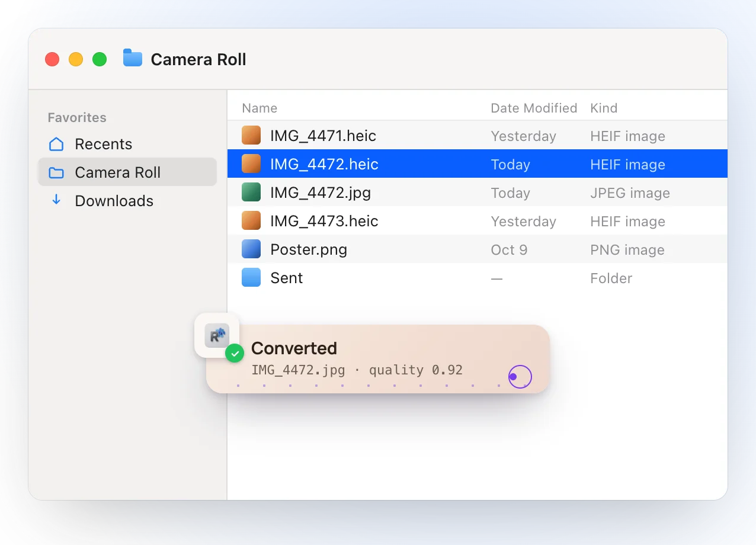Viewport: 756px width, 545px height.
Task: Select Camera Roll in the sidebar
Action: (x=127, y=172)
